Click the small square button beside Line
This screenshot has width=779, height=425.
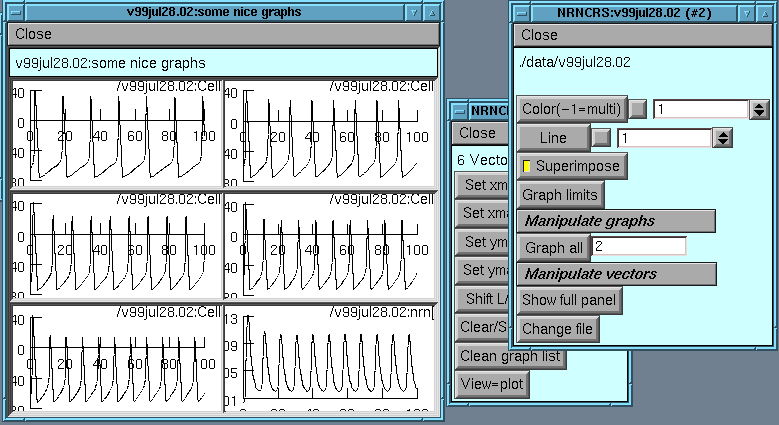pos(602,137)
